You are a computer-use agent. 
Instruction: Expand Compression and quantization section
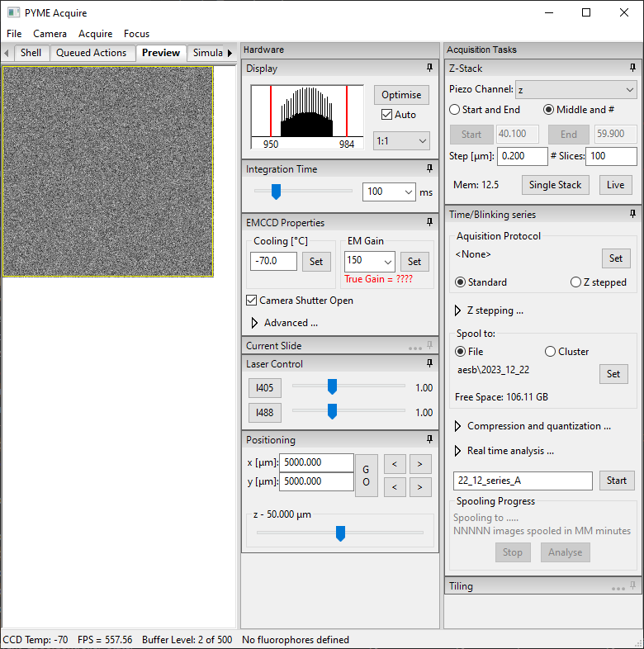[x=459, y=426]
